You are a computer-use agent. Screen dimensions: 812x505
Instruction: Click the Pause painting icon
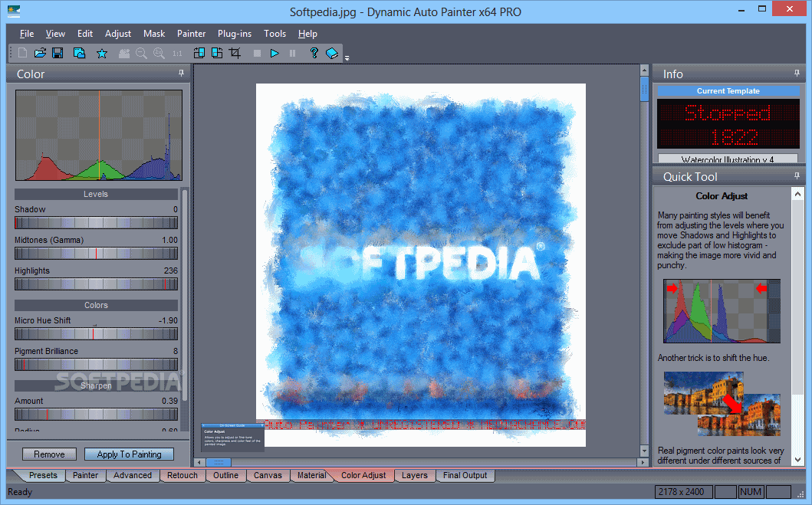[x=293, y=53]
